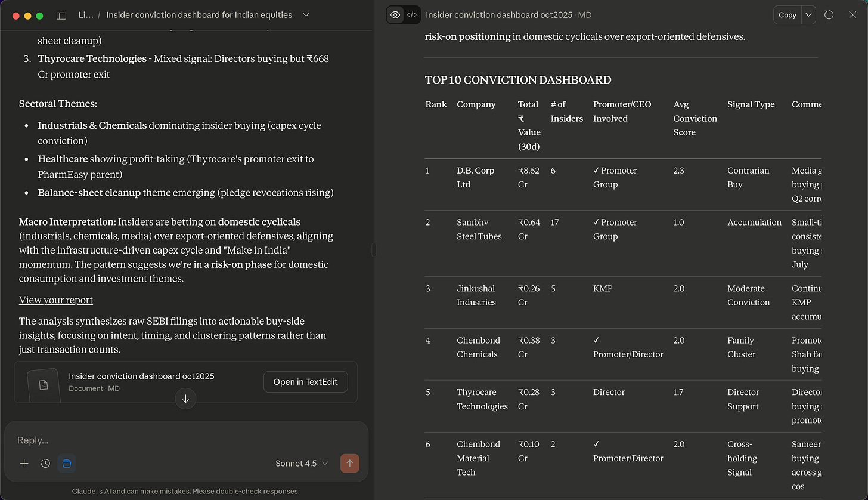Open the history clock icon

tap(45, 463)
